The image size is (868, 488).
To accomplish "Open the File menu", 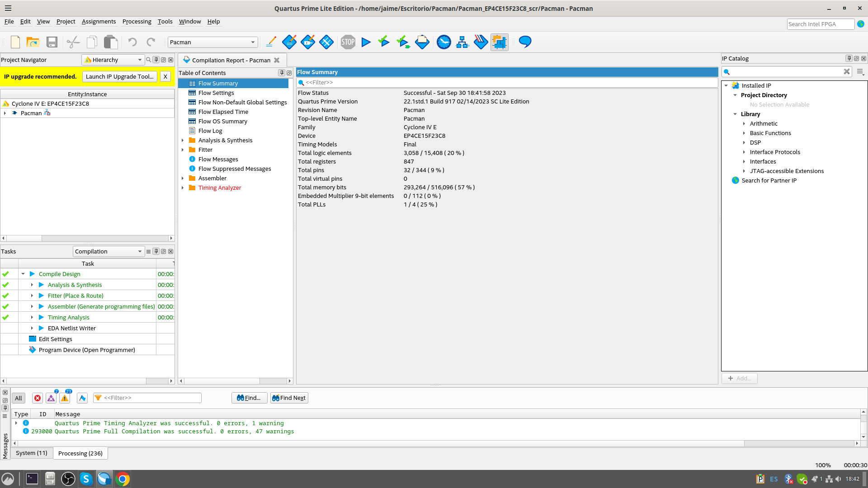I will pos(9,21).
